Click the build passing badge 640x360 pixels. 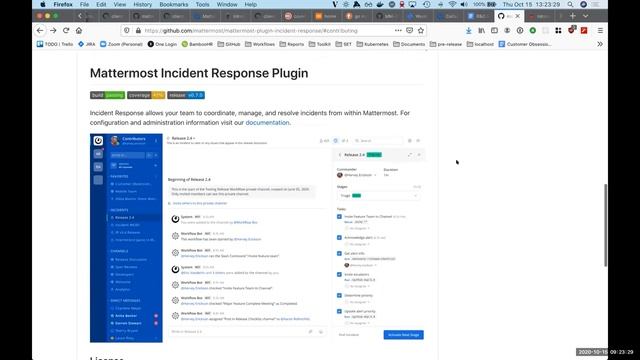tap(107, 95)
